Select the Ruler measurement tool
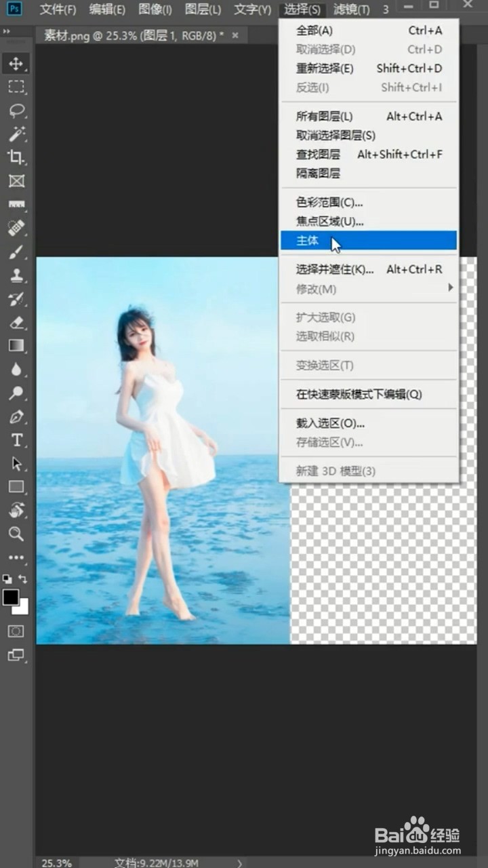Viewport: 488px width, 868px height. click(16, 204)
